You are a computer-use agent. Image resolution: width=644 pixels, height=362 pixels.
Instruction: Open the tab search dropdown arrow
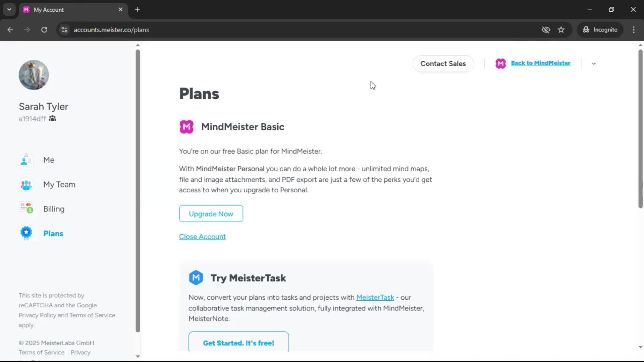pos(9,9)
